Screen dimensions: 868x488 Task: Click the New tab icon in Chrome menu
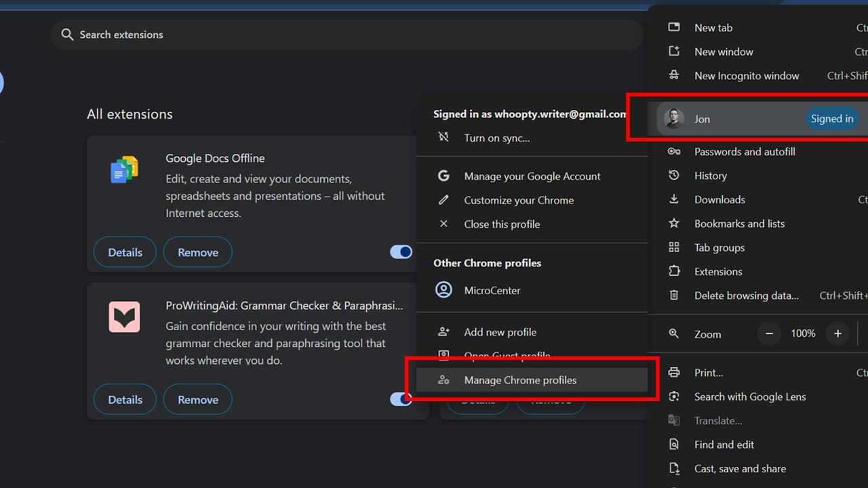coord(674,27)
